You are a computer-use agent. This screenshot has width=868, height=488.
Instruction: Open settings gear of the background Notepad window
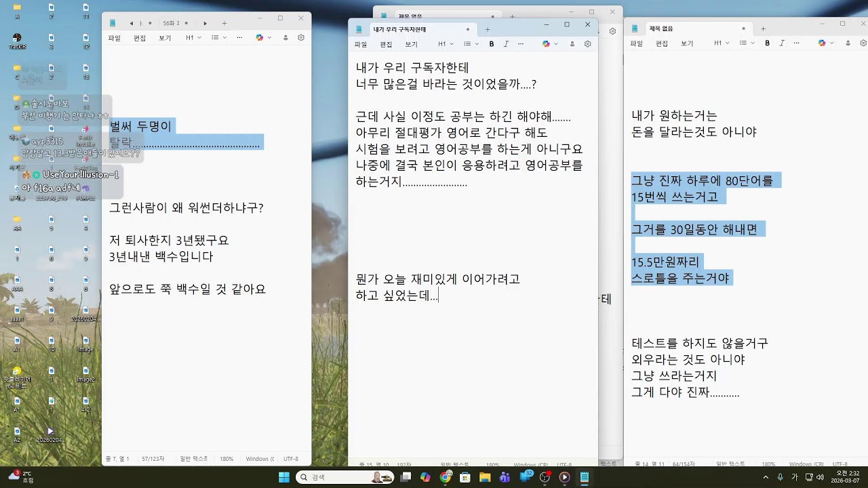[612, 31]
